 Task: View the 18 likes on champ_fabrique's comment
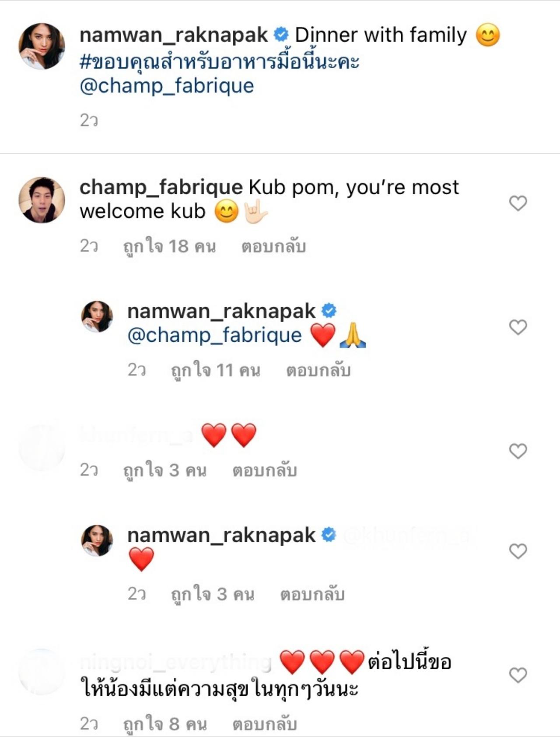[x=169, y=247]
